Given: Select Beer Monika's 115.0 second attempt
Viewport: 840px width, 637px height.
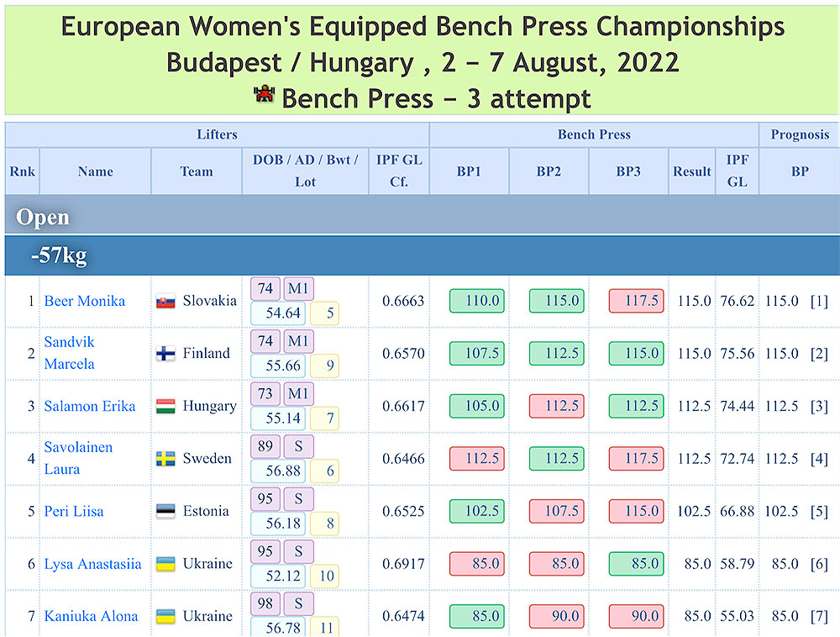Looking at the screenshot, I should click(x=557, y=301).
